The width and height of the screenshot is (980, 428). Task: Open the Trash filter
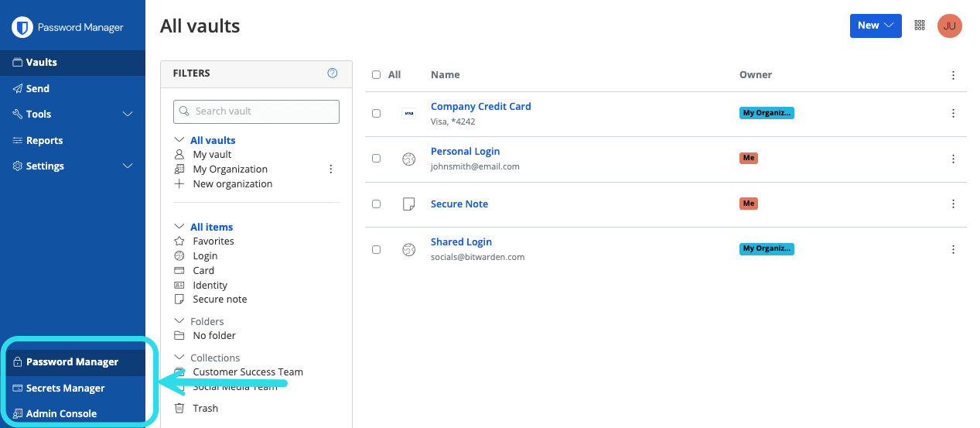click(205, 409)
